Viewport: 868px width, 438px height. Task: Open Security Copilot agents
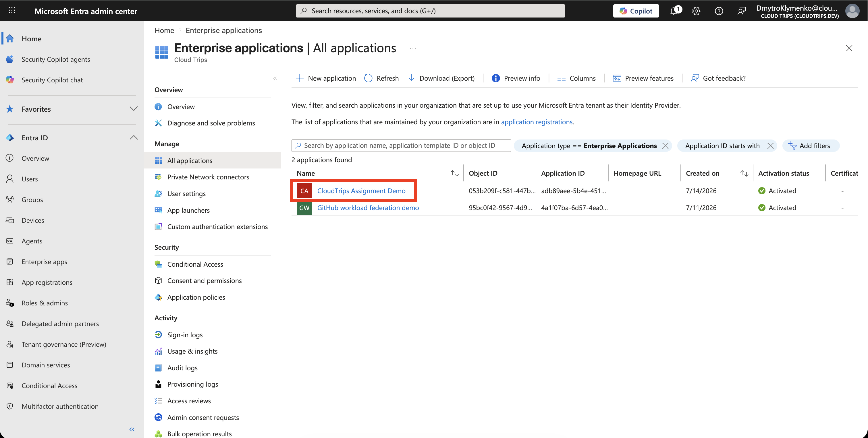[x=56, y=59]
